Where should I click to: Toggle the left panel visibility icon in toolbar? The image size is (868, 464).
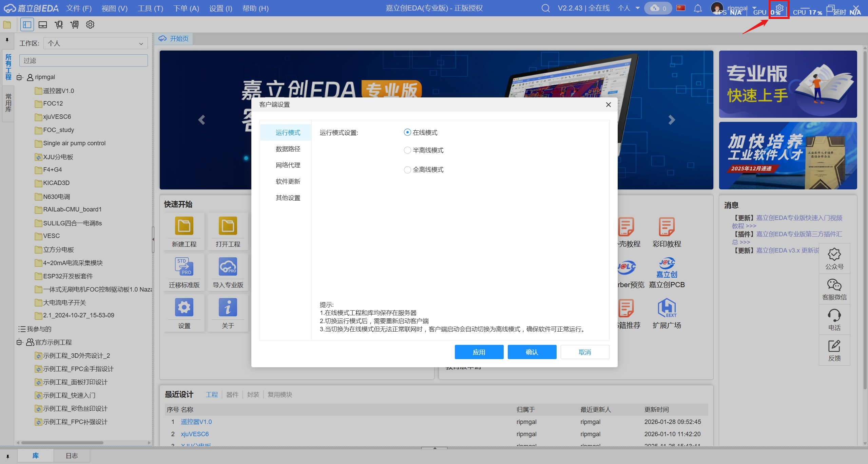[x=27, y=24]
